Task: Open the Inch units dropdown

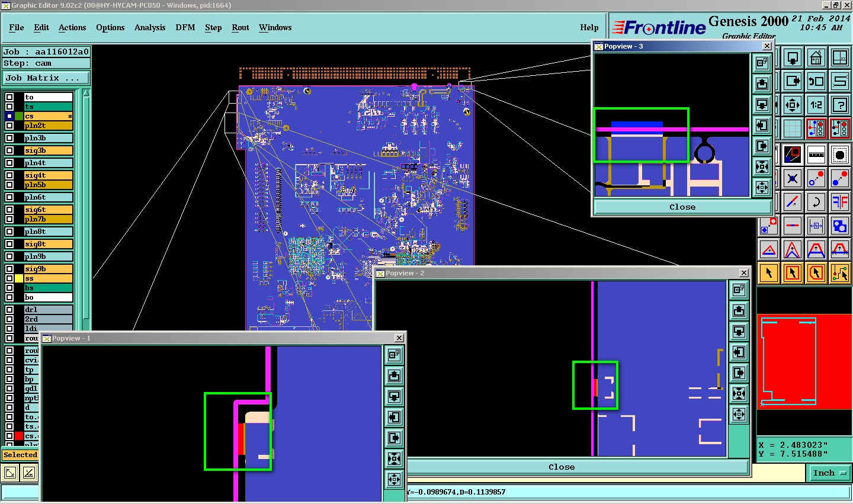Action: (829, 473)
